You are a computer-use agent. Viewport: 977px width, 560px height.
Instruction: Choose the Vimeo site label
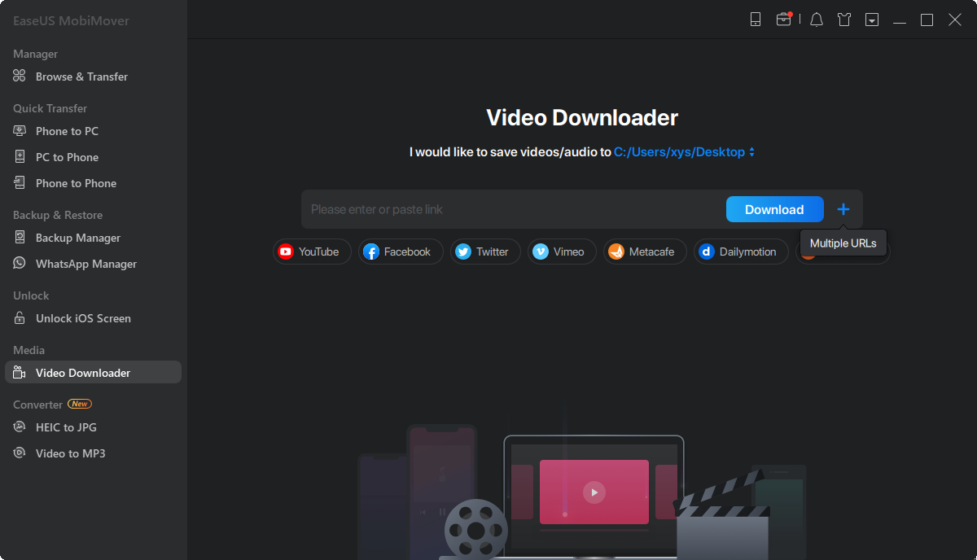(568, 252)
